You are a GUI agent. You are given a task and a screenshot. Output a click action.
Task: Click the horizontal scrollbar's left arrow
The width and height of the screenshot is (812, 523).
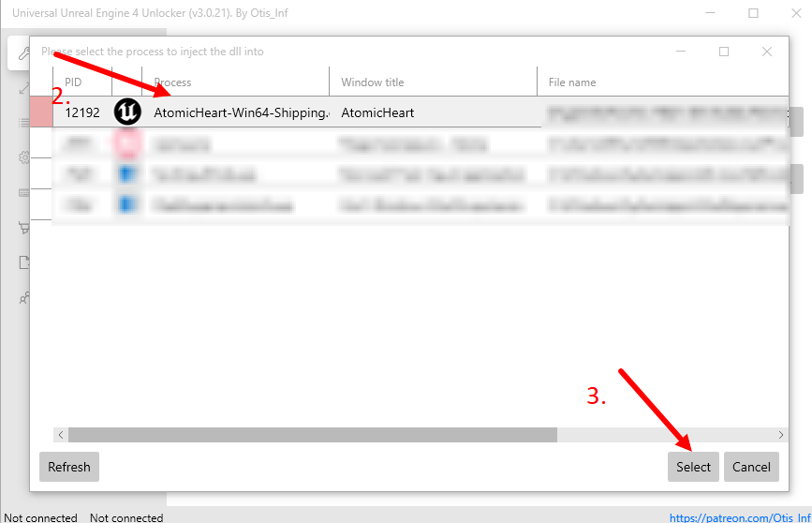(61, 435)
